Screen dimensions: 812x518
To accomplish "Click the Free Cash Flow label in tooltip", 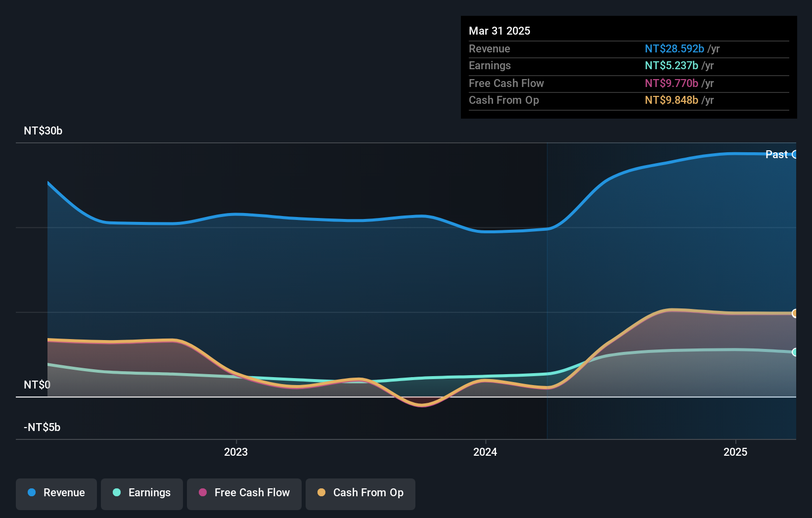I will pos(506,83).
